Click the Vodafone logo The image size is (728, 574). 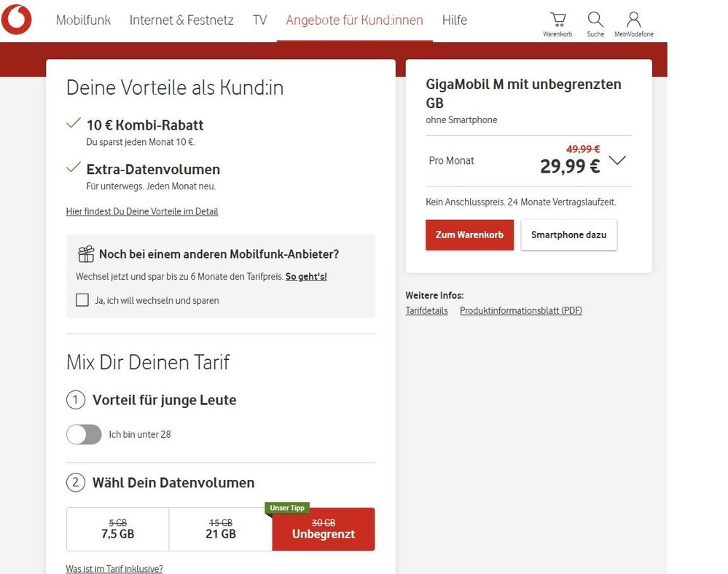[x=17, y=20]
